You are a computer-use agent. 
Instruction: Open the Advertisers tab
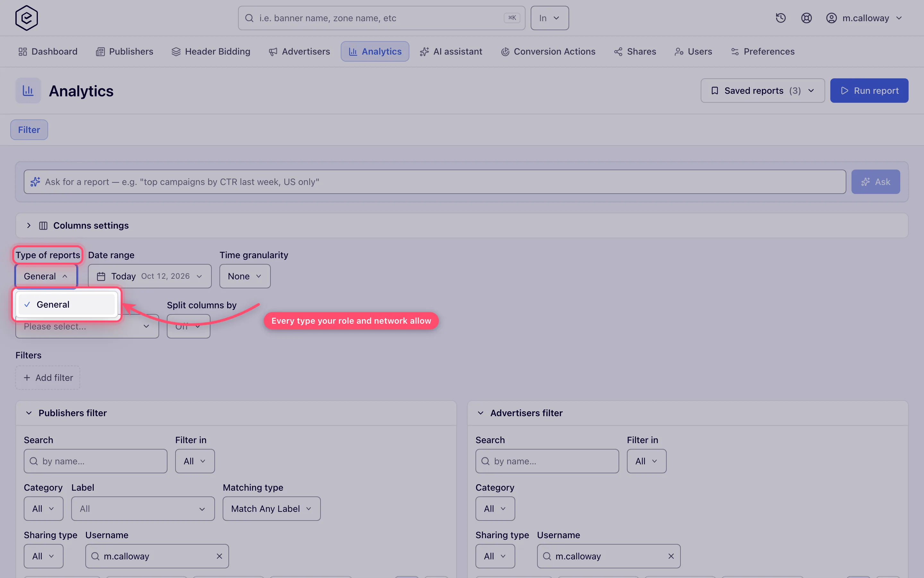299,52
